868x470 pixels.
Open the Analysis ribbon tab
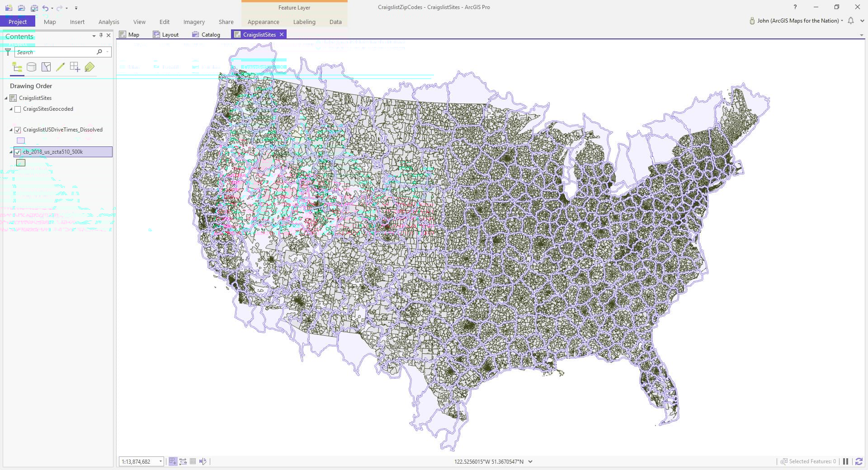[109, 22]
